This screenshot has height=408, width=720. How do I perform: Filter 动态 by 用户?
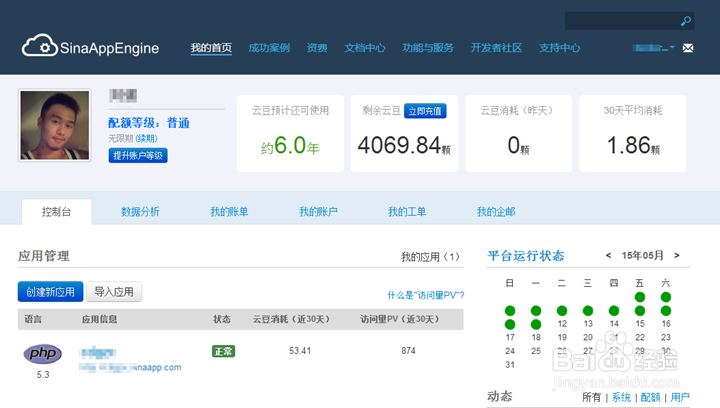click(x=680, y=397)
